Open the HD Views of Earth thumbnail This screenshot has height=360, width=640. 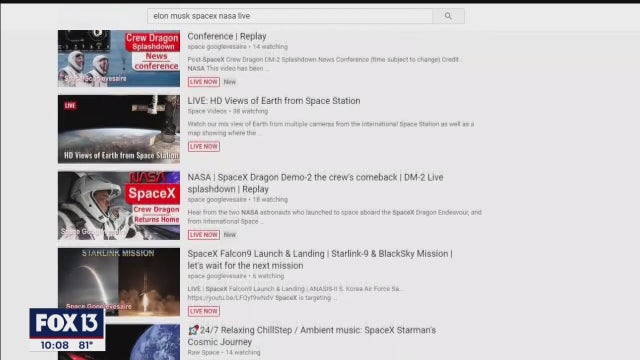point(119,129)
